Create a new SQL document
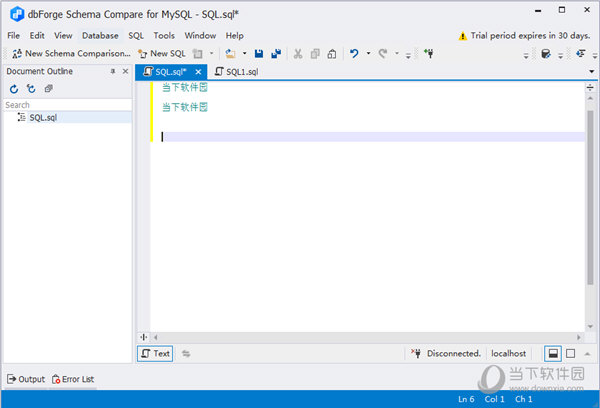 [162, 54]
